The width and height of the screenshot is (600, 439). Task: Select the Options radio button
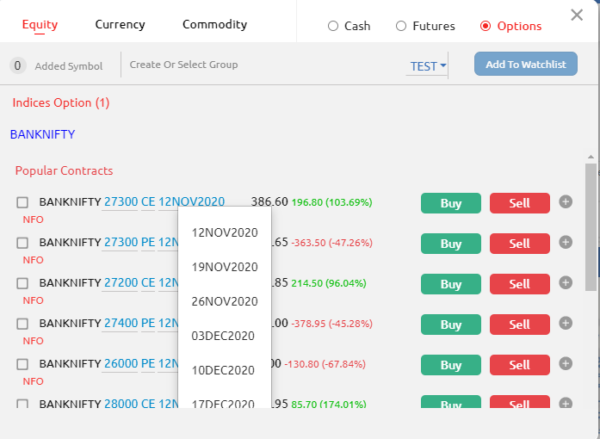(x=485, y=26)
